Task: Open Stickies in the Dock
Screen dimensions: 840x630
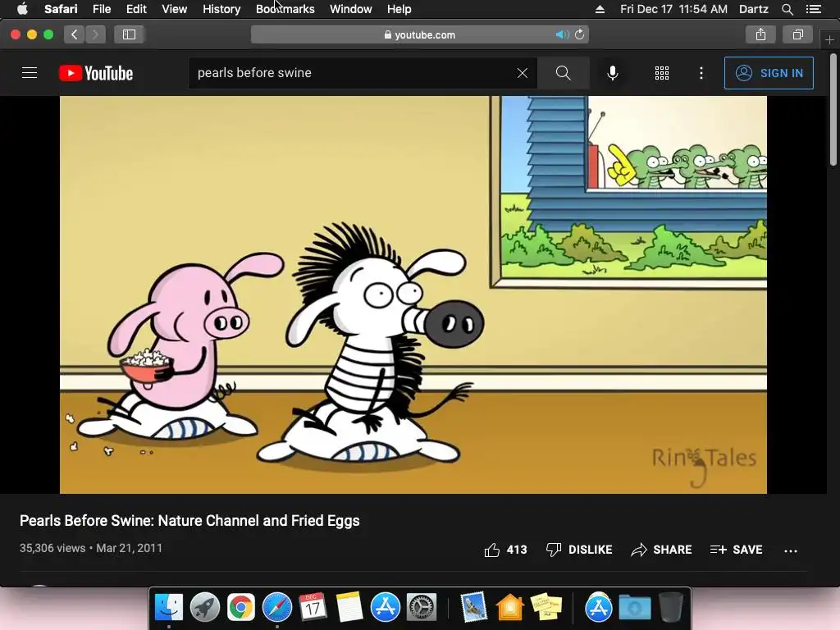Action: tap(546, 607)
